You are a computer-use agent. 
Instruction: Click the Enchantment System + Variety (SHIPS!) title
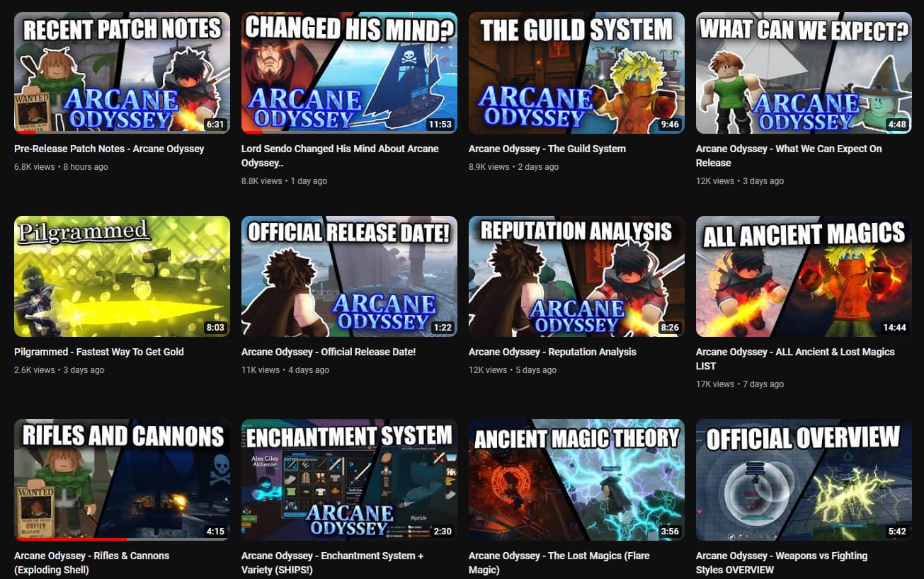[x=332, y=563]
